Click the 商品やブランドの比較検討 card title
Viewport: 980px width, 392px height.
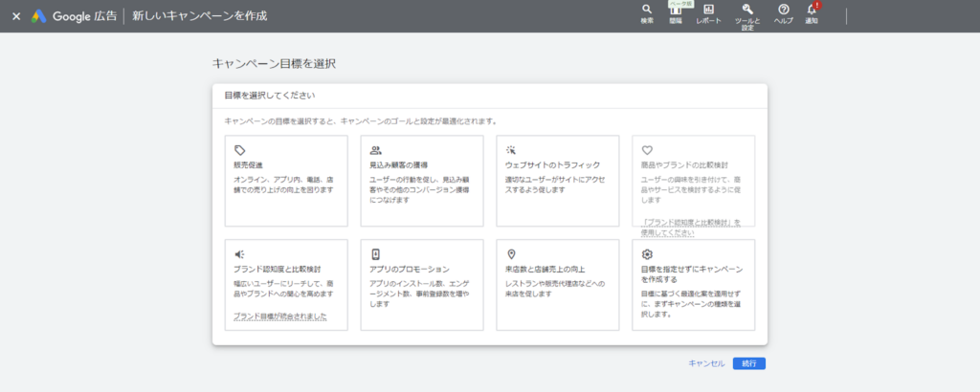[x=684, y=165]
